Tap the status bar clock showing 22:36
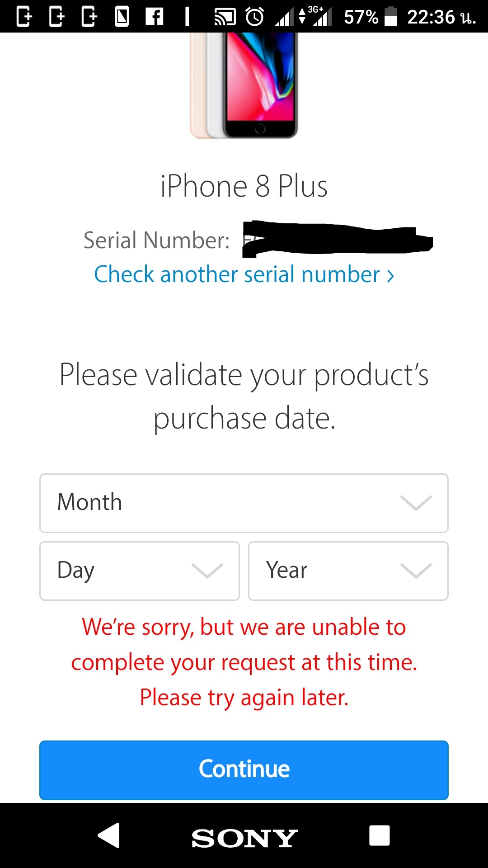 (441, 17)
